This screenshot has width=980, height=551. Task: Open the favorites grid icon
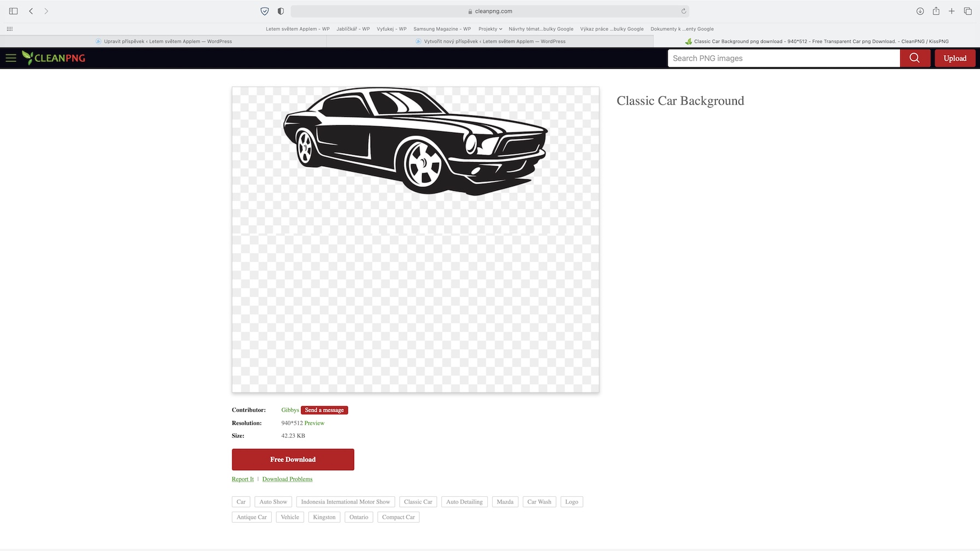(10, 29)
